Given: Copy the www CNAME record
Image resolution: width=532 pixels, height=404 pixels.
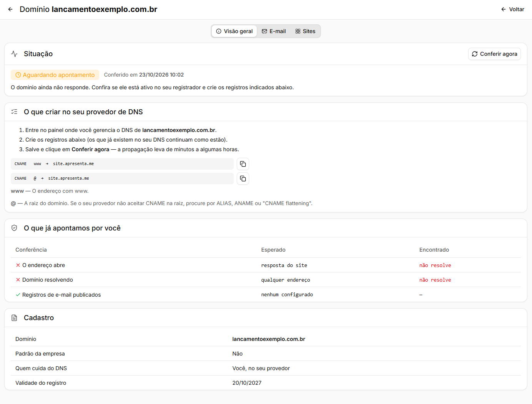Looking at the screenshot, I should point(243,164).
